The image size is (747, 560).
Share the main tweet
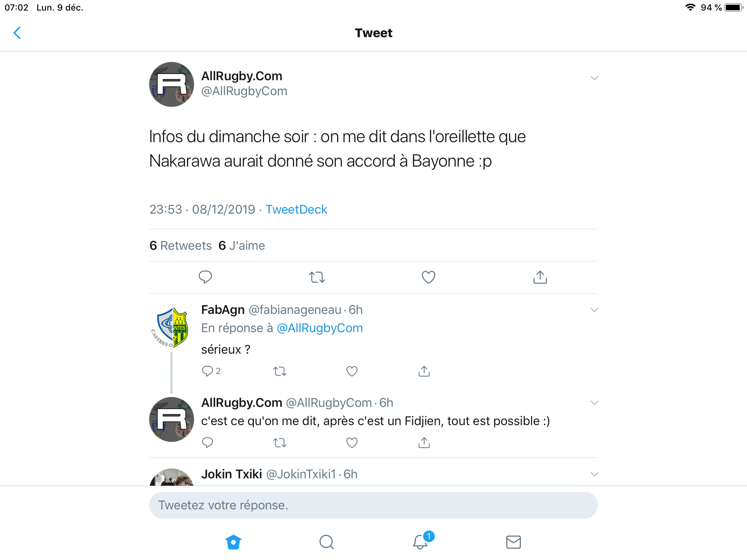pyautogui.click(x=540, y=277)
